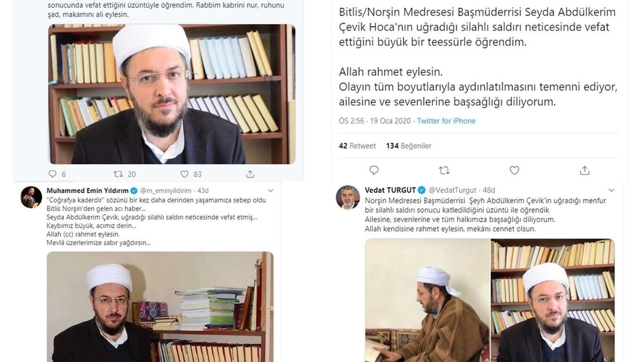Retweet the Bitlis/Norşin Medresesi tweet
Viewport: 644px width, 362px height.
[444, 170]
